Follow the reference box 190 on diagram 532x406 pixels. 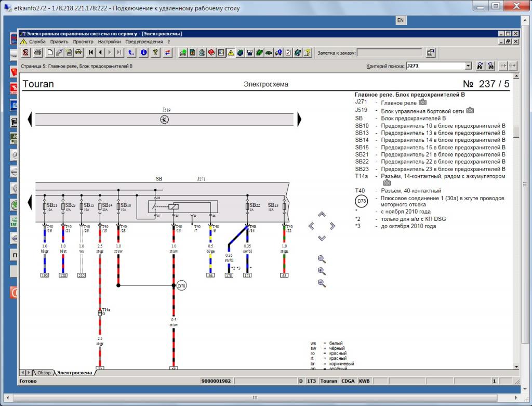[x=45, y=276]
